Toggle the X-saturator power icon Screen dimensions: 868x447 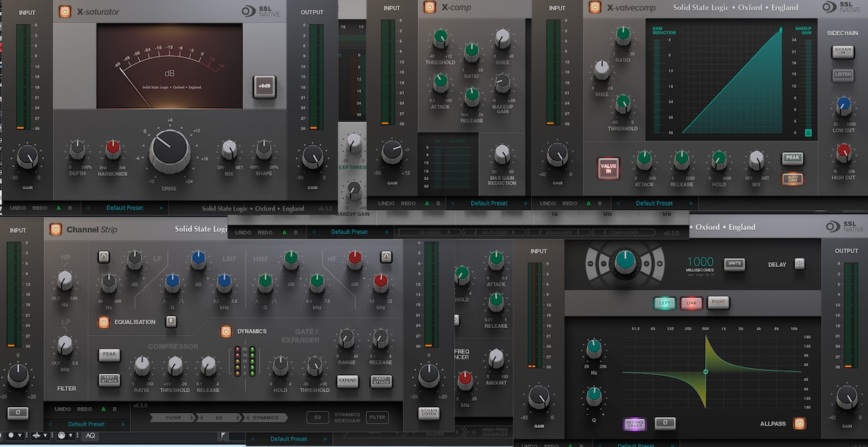(65, 11)
